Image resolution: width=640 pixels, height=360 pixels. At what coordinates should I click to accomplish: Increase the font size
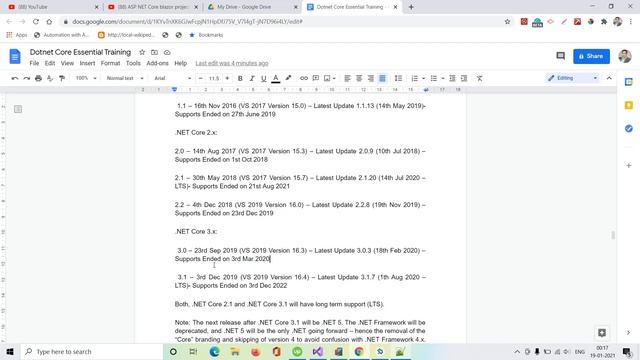pos(227,78)
